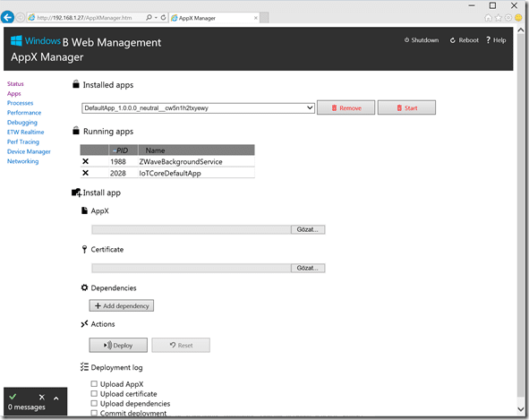Browse for a Certificate file with Gözat
529x420 pixels.
(308, 268)
